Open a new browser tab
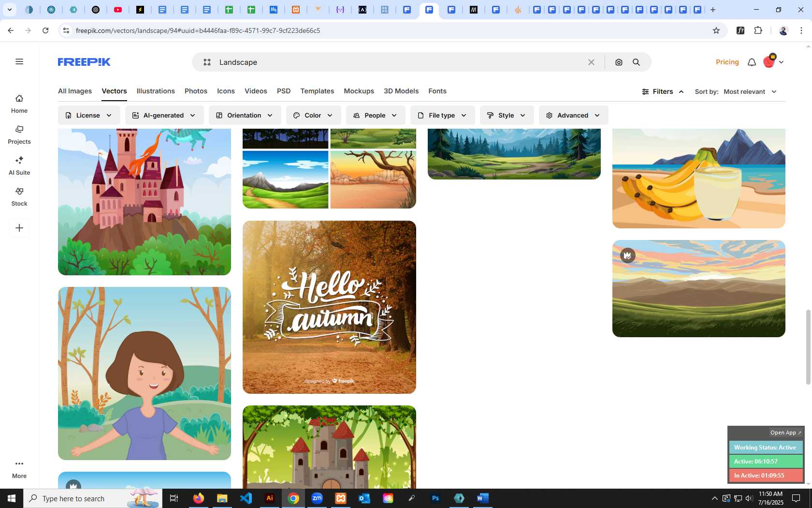The image size is (812, 508). (x=713, y=10)
